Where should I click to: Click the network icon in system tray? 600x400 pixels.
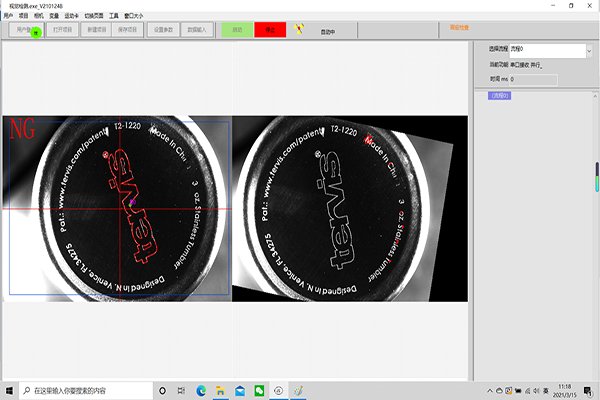pos(527,391)
